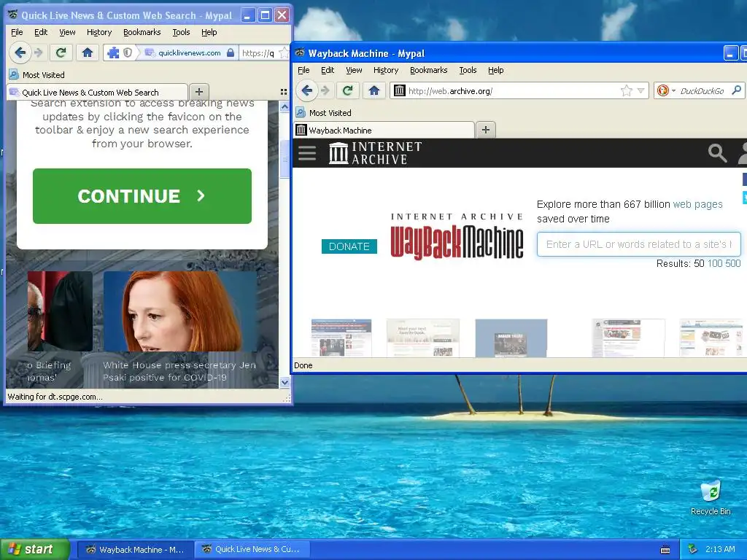Open new tab in Wayback Machine window
The width and height of the screenshot is (747, 560).
(485, 130)
